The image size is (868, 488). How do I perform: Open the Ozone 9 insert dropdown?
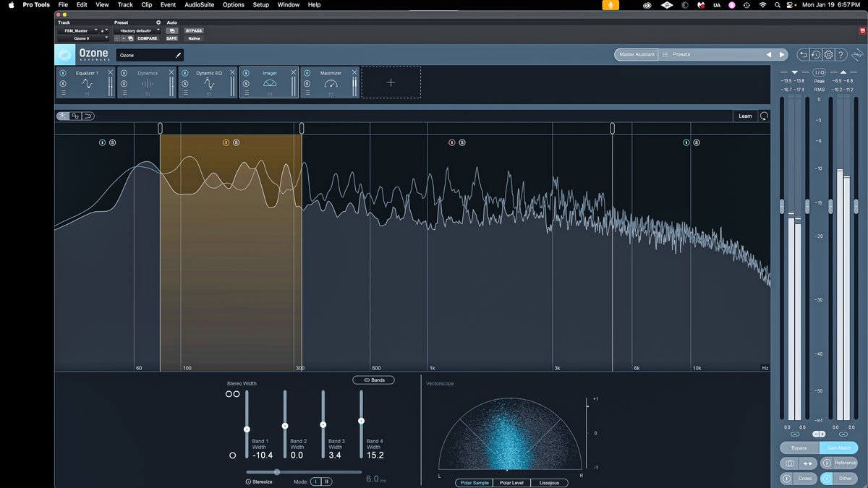tap(83, 38)
